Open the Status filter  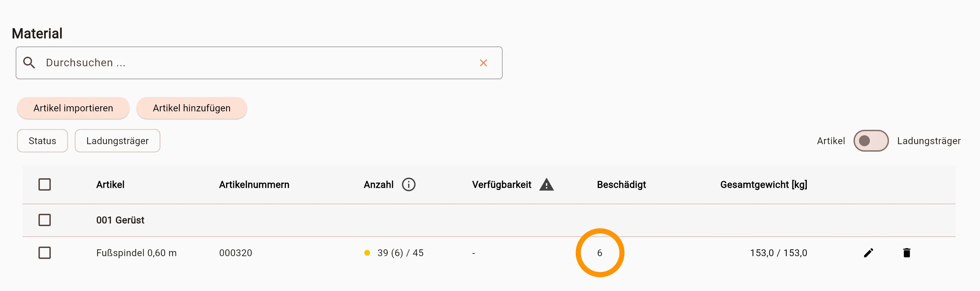pyautogui.click(x=42, y=141)
